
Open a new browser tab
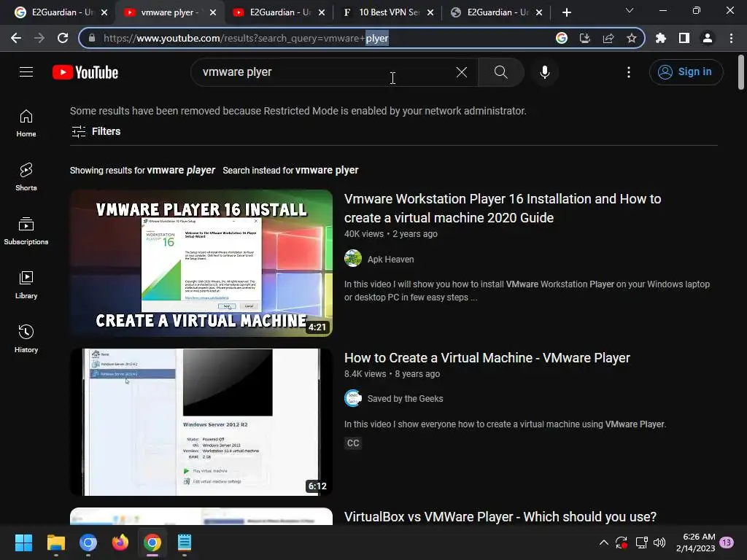tap(566, 12)
